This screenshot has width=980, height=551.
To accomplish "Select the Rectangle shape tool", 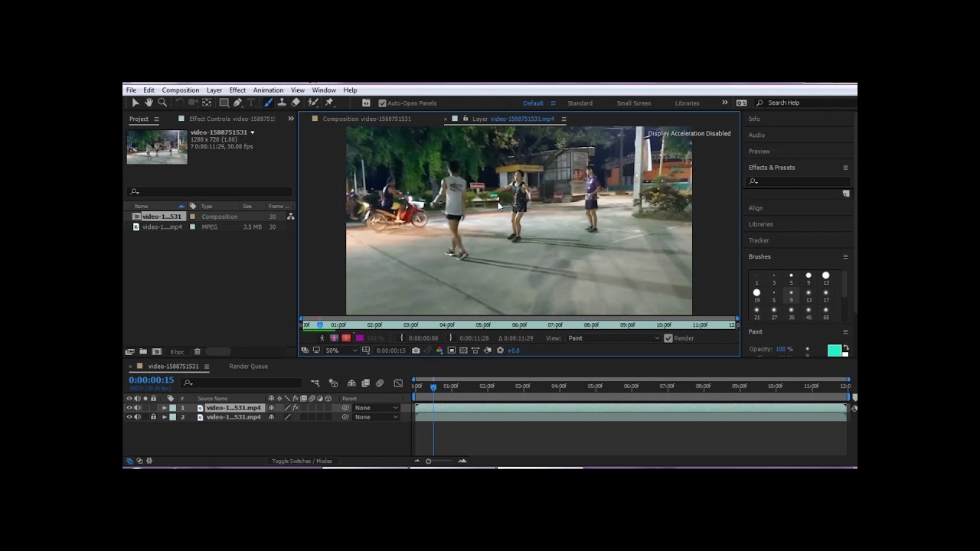I will tap(224, 103).
